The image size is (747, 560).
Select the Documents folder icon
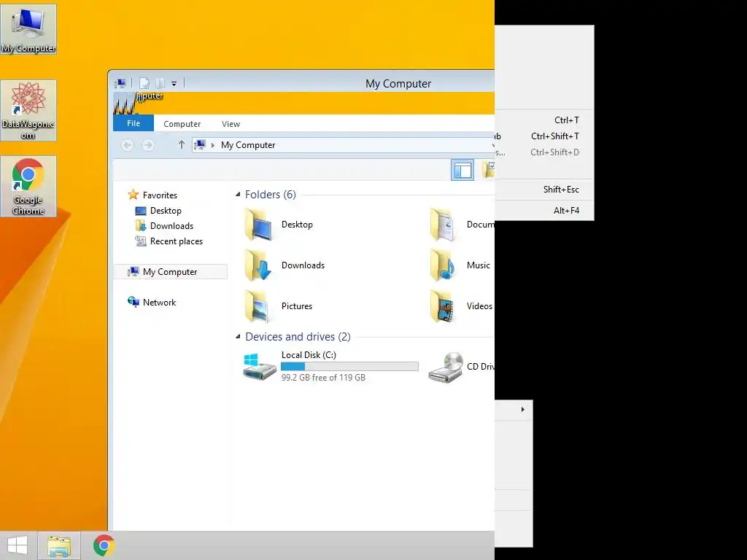click(443, 225)
